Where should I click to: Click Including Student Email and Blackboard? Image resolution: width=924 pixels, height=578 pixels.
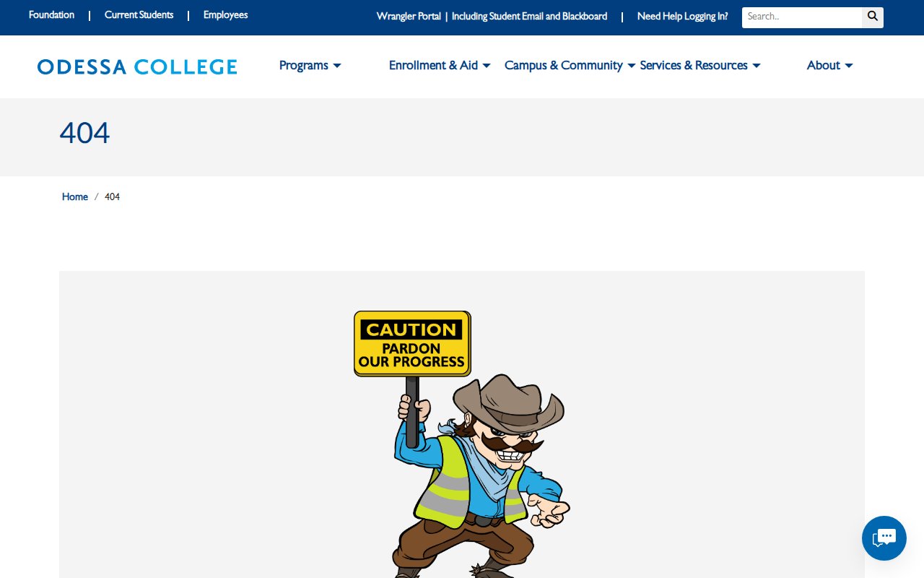[529, 17]
